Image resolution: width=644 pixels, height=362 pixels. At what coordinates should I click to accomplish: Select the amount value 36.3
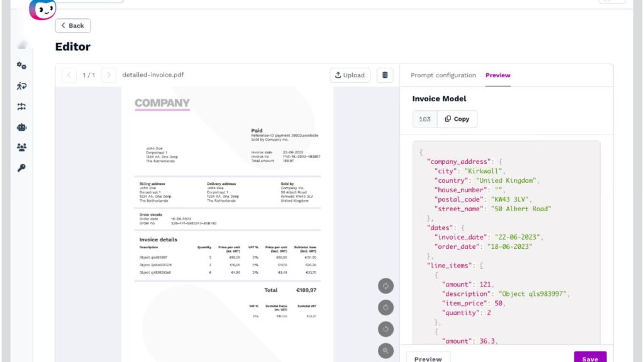[487, 341]
